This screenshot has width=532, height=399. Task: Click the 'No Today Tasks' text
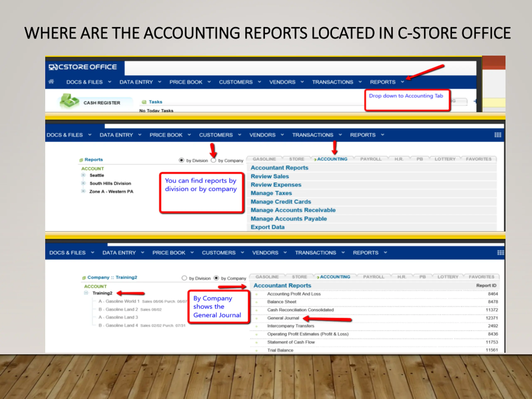(x=156, y=111)
